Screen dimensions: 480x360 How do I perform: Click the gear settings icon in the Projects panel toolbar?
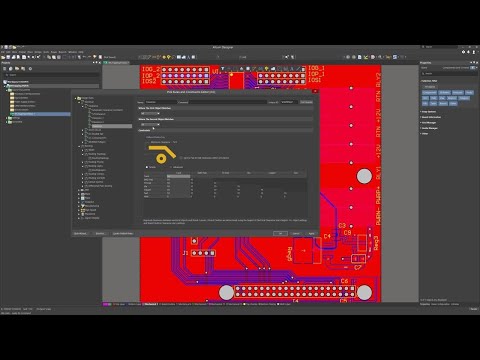tap(30, 69)
